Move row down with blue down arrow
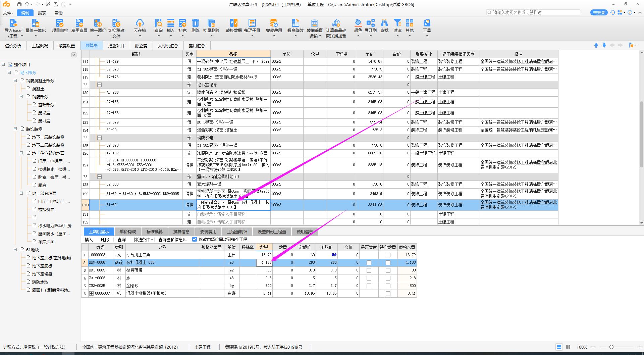 point(604,45)
